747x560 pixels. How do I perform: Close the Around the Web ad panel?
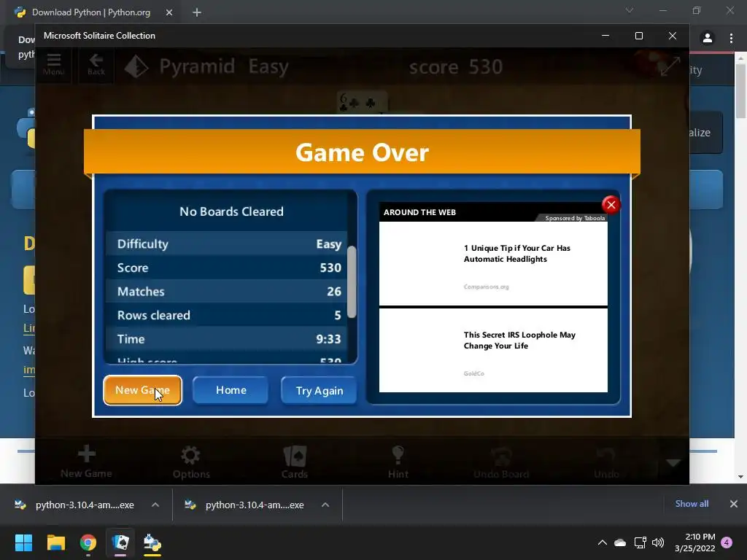point(611,205)
